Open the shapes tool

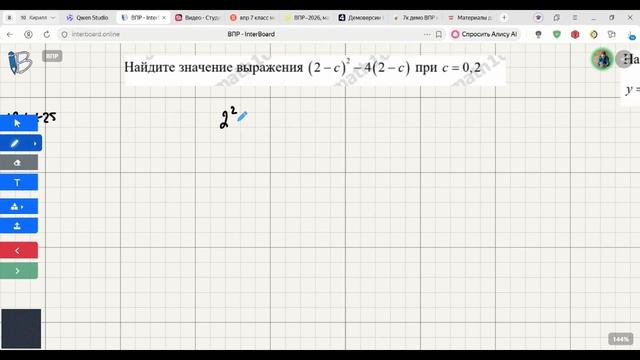(14, 207)
